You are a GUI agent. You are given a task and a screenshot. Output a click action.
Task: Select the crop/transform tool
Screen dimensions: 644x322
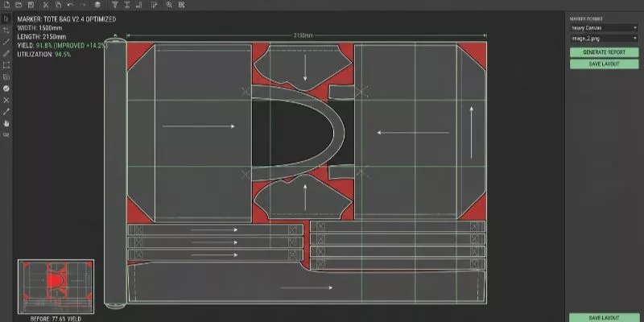(6, 31)
